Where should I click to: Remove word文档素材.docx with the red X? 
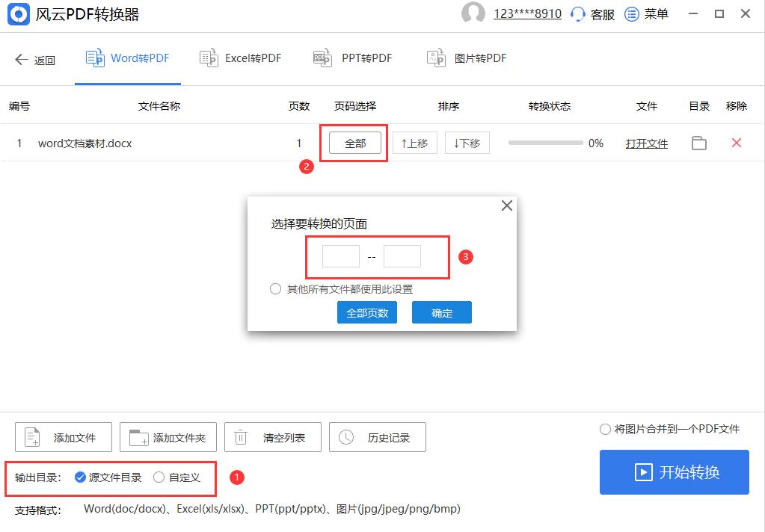click(x=736, y=143)
